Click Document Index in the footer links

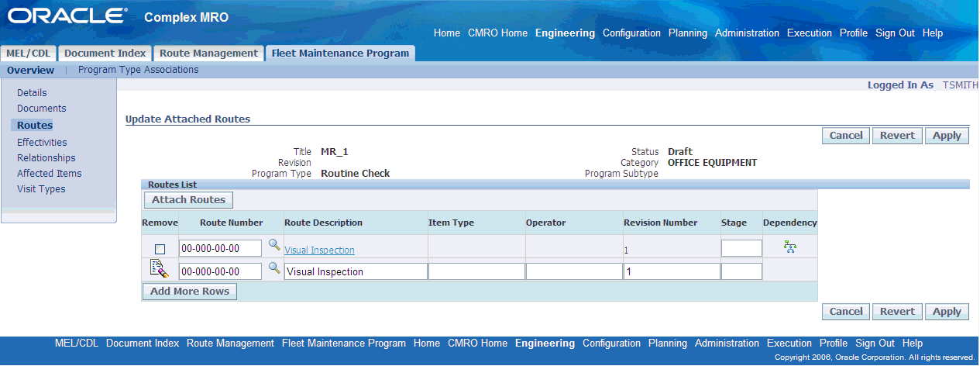click(x=143, y=344)
